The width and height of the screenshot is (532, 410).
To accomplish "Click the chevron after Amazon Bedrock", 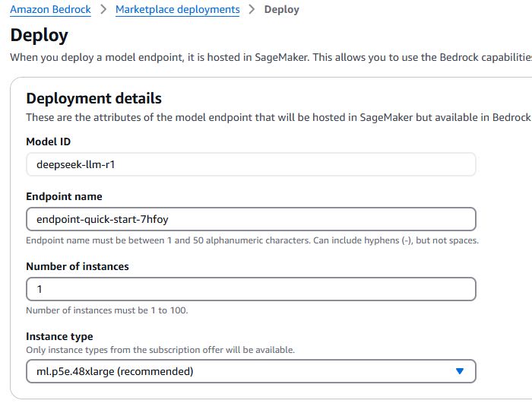I will tap(103, 10).
